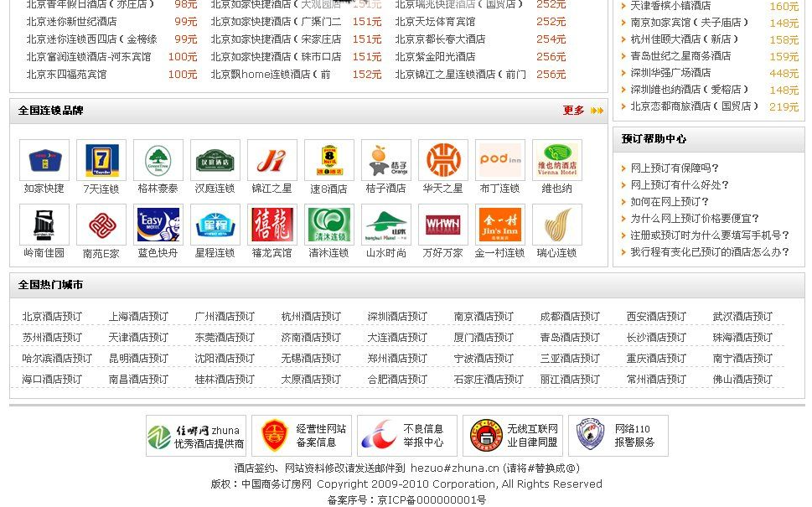This screenshot has height=507, width=812.
Task: Open 为什么网上预订价格要便宜？ help link
Action: tap(695, 219)
